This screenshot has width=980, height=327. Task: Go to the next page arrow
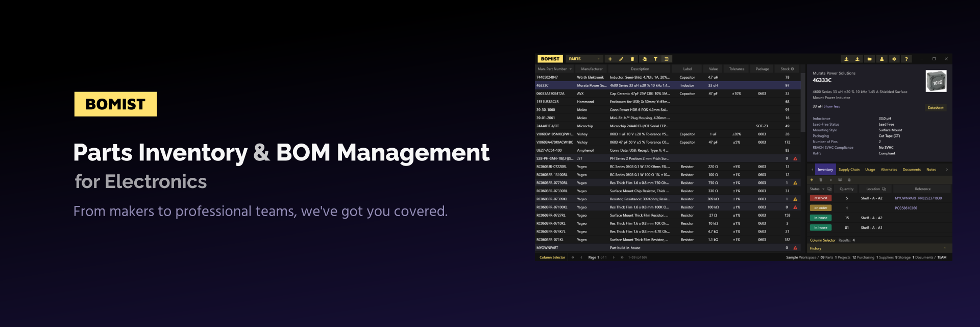point(614,258)
